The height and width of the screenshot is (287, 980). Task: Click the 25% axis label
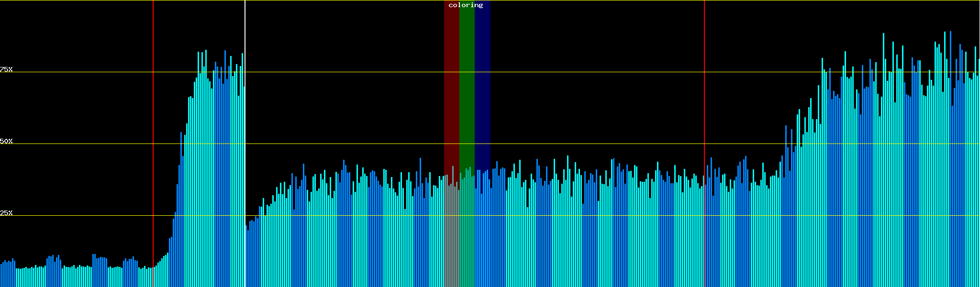pos(6,213)
